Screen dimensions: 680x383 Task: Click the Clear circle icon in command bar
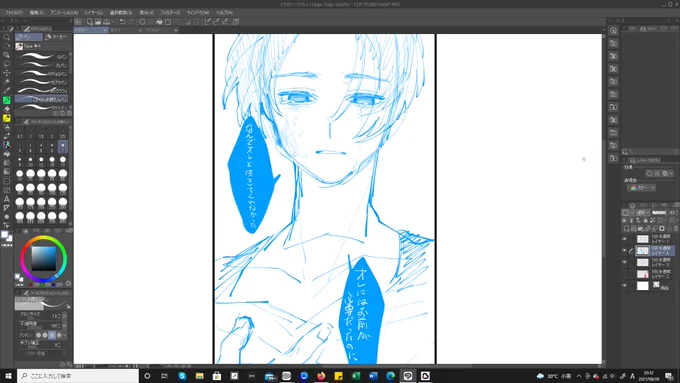click(142, 22)
